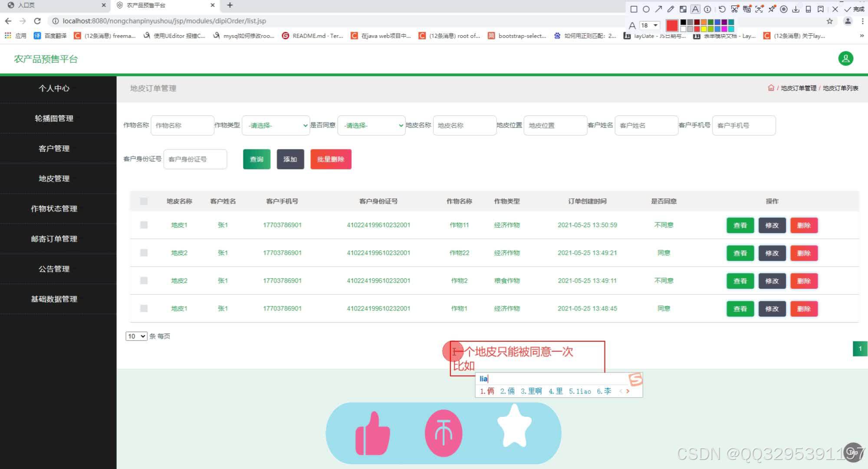Viewport: 868px width, 469px height.
Task: Open 客户管理 in sidebar
Action: coord(54,149)
